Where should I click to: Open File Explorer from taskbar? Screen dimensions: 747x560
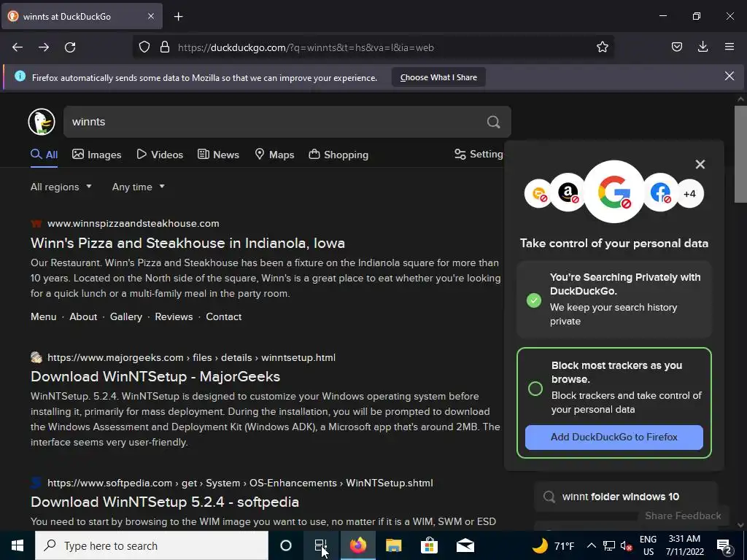[x=393, y=545]
